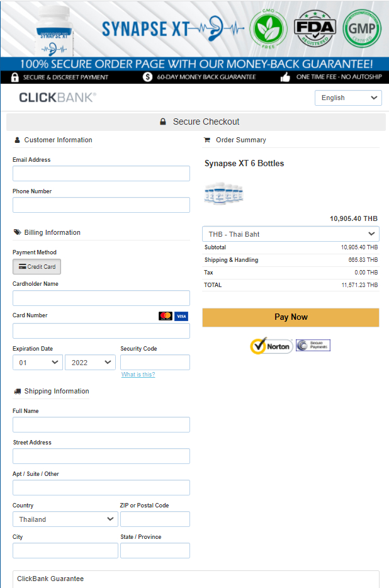Click the FDA Registered badge
389x588 pixels.
pyautogui.click(x=315, y=28)
